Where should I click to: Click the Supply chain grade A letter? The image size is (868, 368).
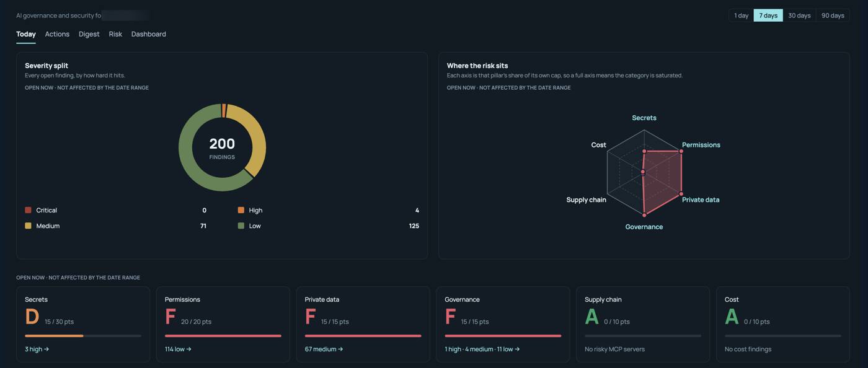592,317
